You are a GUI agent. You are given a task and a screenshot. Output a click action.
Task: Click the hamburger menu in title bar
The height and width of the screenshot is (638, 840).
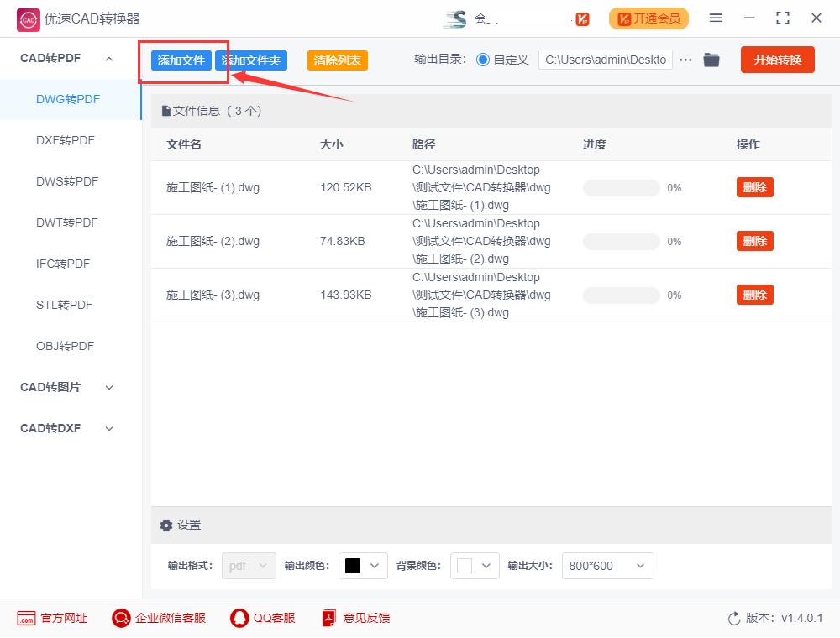(x=717, y=18)
